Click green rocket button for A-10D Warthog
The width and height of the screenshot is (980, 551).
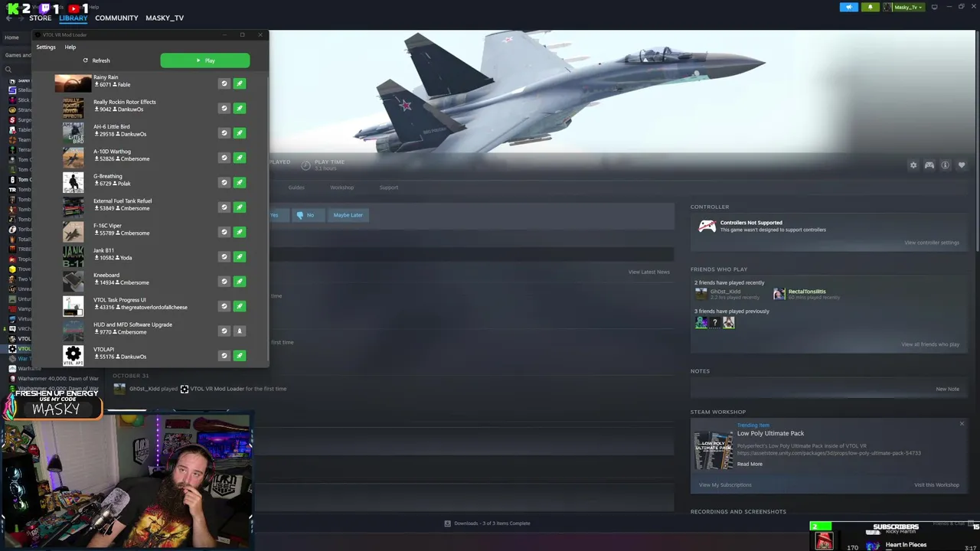240,158
